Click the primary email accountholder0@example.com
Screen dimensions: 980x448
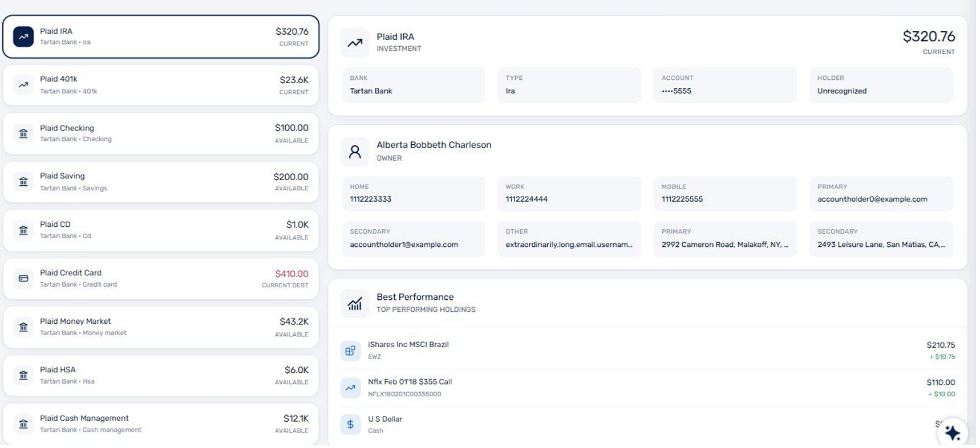(872, 199)
